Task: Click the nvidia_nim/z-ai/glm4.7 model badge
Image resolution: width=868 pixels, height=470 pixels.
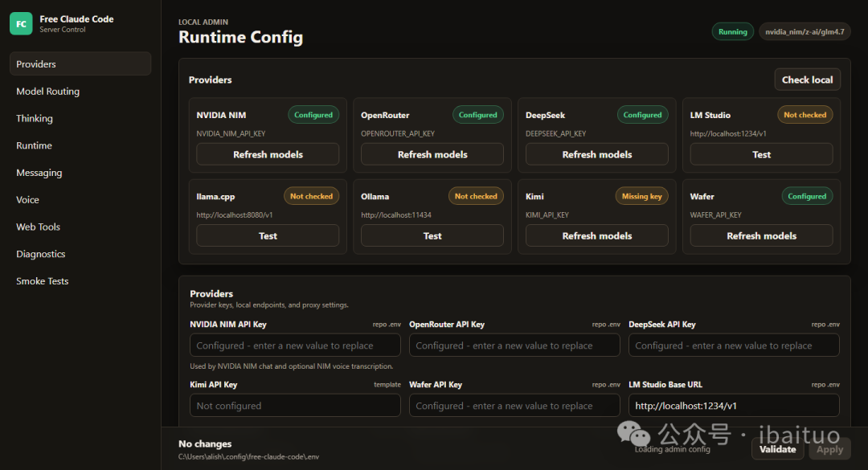Action: [805, 31]
